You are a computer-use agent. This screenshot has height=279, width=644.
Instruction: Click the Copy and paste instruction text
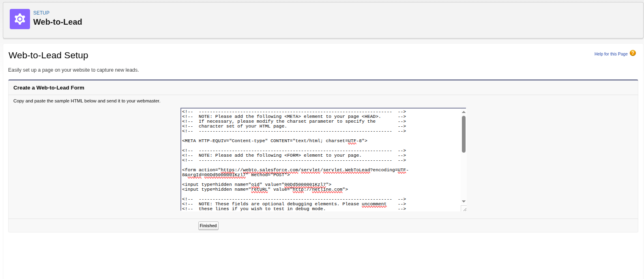point(87,101)
